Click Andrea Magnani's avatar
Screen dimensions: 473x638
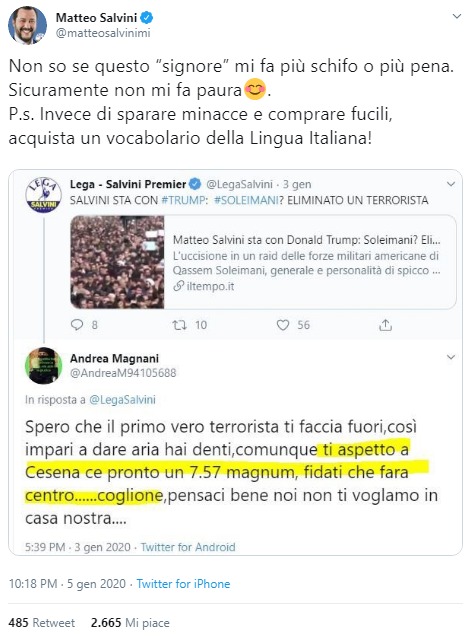point(44,365)
